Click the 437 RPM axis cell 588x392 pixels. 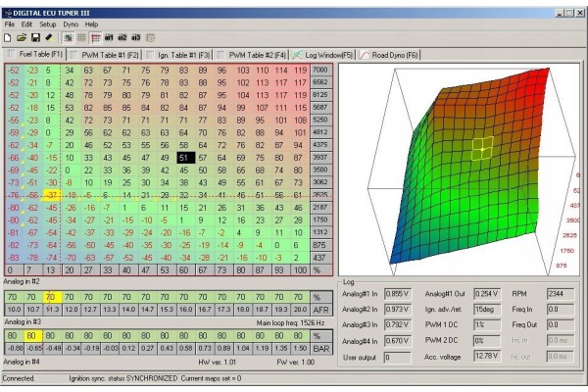[x=321, y=258]
